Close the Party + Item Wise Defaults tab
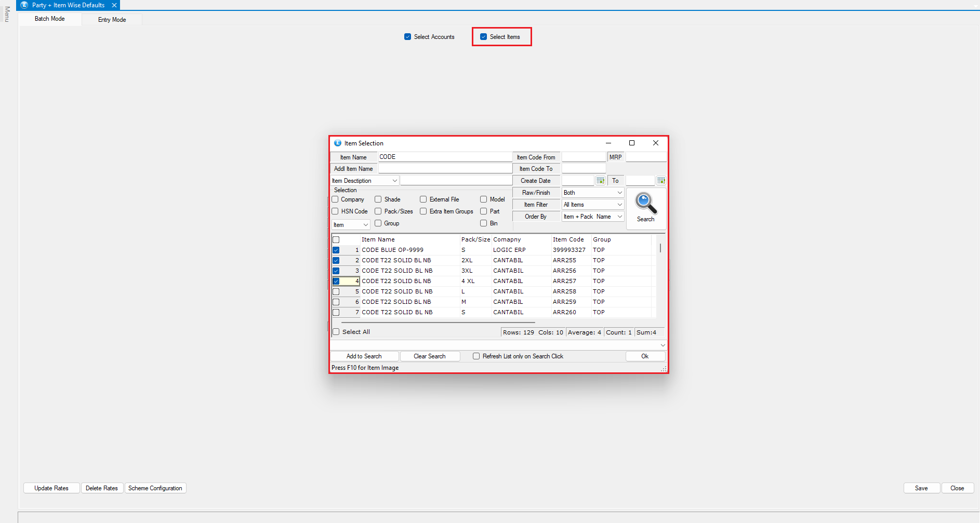Screen dimensions: 980x523 tap(114, 5)
